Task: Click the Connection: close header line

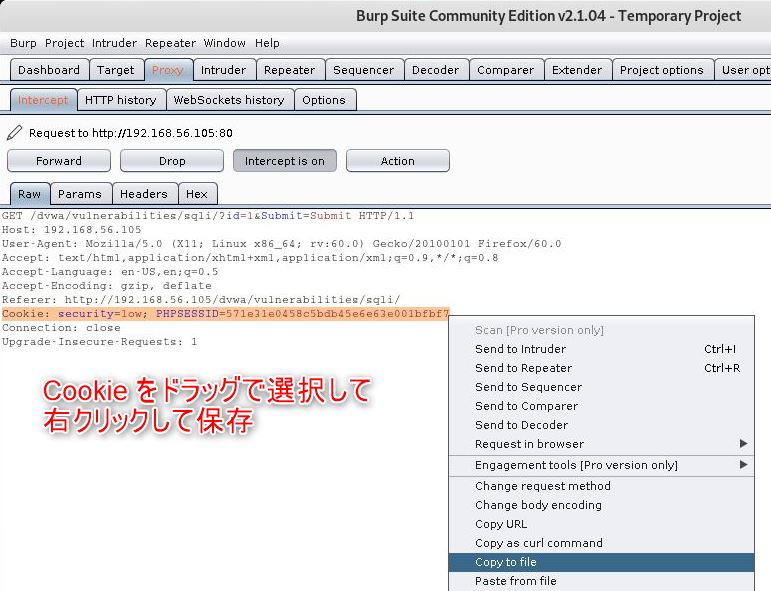Action: pos(61,328)
